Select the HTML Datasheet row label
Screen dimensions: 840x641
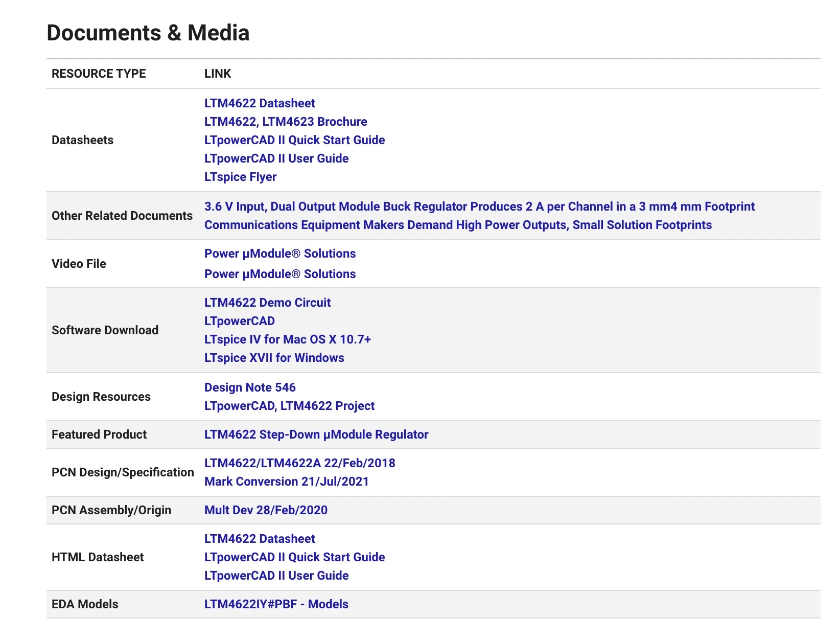click(98, 557)
